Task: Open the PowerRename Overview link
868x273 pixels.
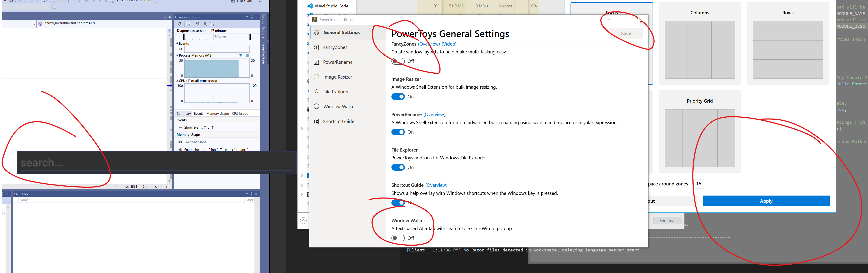Action: click(434, 114)
